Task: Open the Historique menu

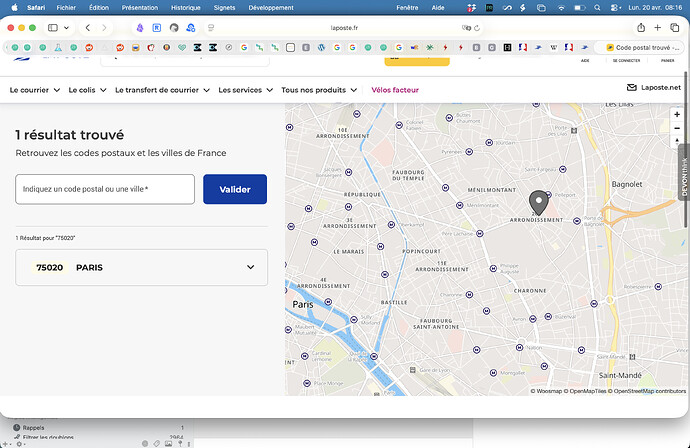Action: (185, 7)
